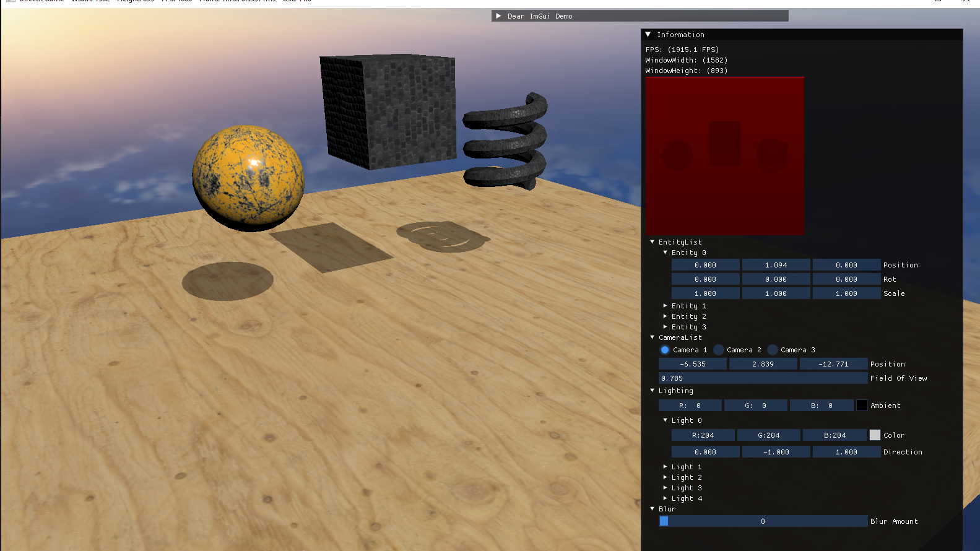
Task: Expand the Light 3 tree node
Action: [666, 488]
